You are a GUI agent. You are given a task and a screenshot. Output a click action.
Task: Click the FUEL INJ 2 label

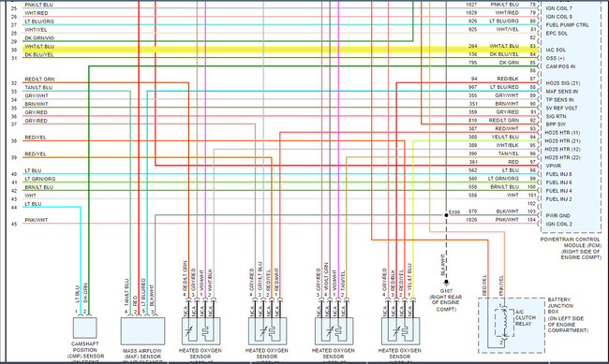pos(558,199)
